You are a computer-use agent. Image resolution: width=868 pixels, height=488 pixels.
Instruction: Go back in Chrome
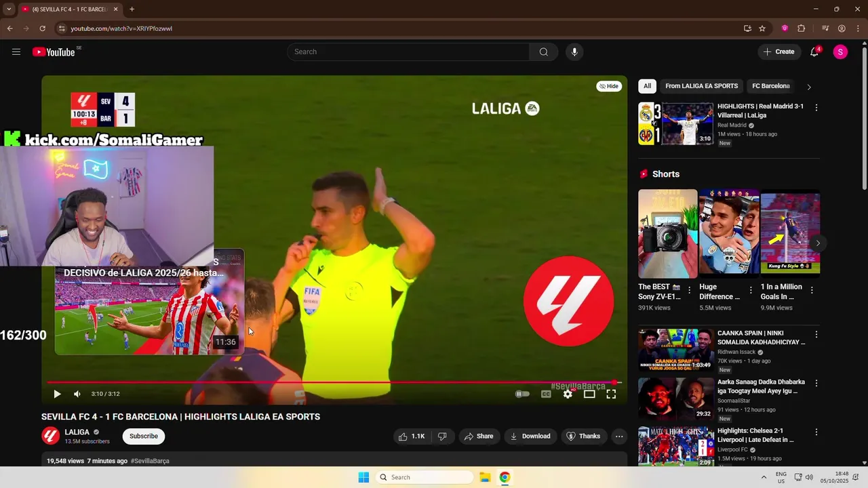9,28
